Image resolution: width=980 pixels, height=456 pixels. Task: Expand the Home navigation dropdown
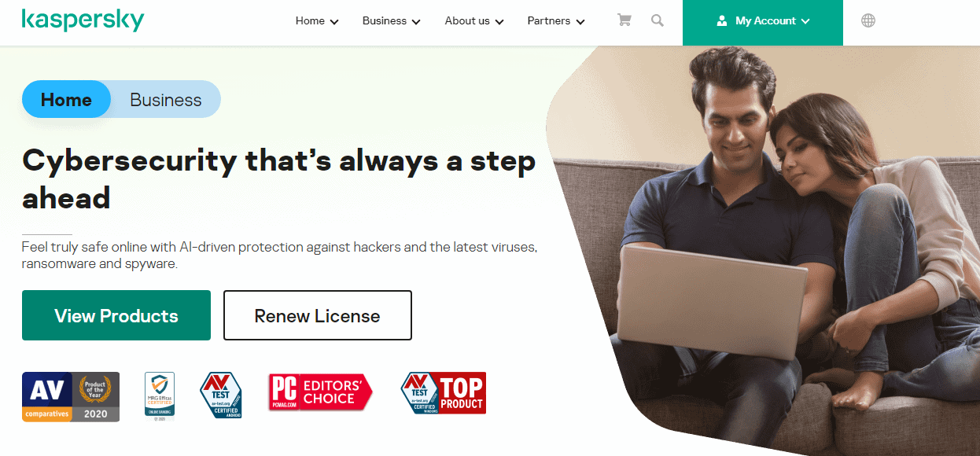[x=317, y=21]
